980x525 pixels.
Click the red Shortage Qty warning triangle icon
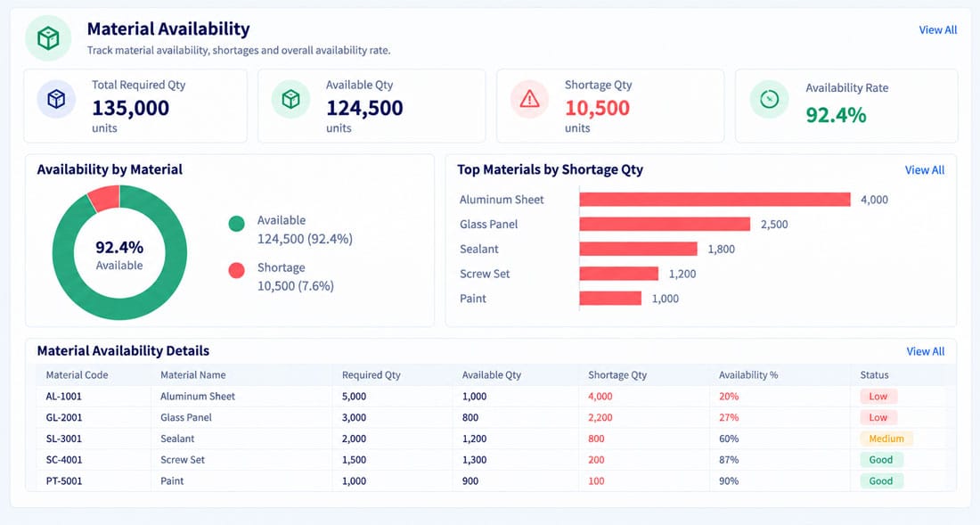click(x=529, y=99)
